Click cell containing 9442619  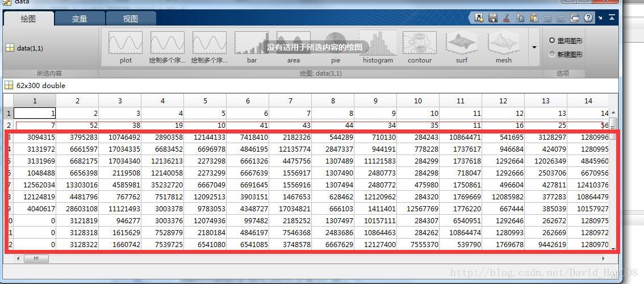tap(546, 245)
